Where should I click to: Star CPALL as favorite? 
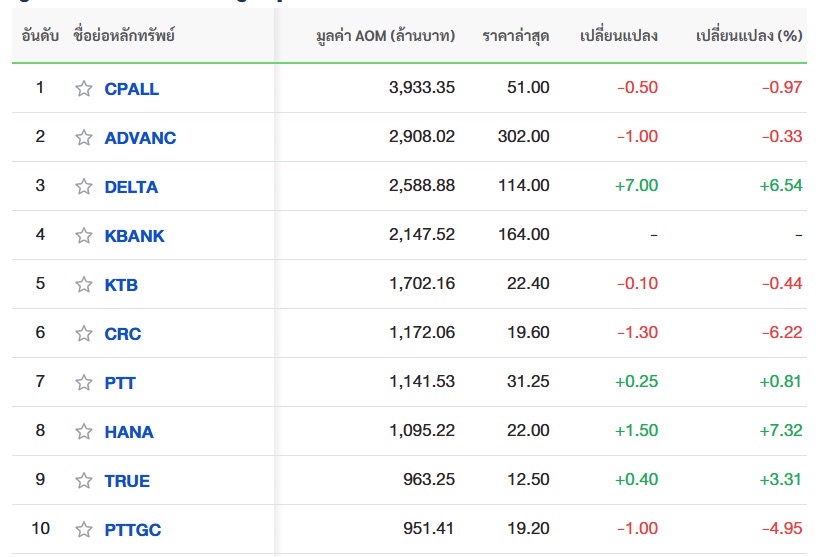[x=83, y=88]
